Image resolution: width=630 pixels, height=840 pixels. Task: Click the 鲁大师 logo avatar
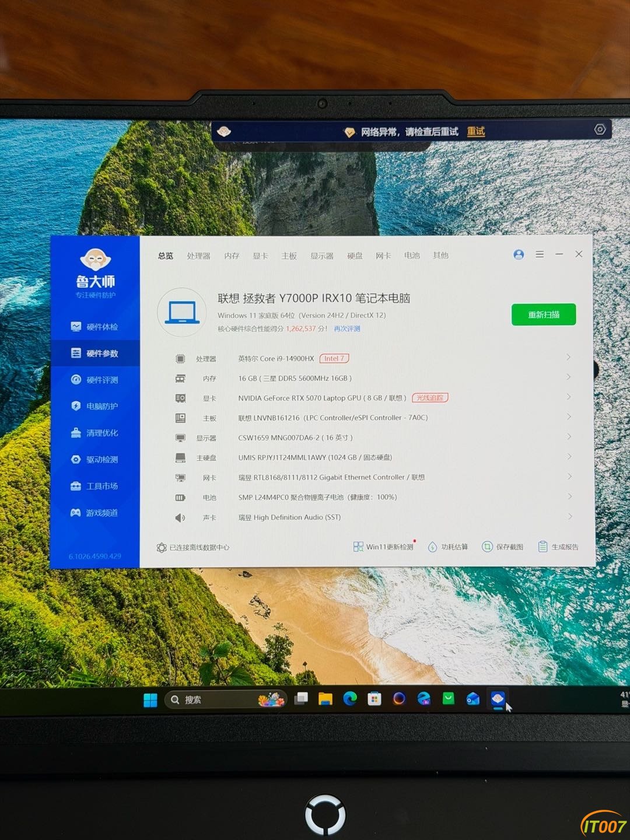(96, 258)
